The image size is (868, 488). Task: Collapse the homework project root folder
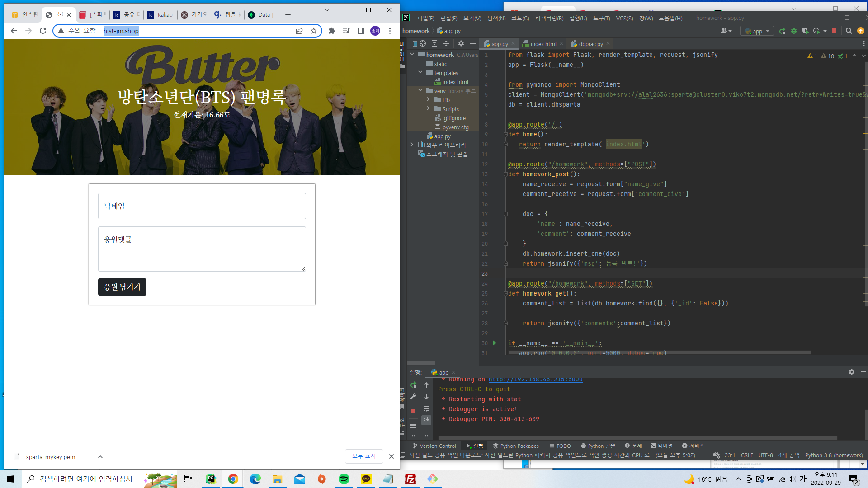click(x=412, y=55)
